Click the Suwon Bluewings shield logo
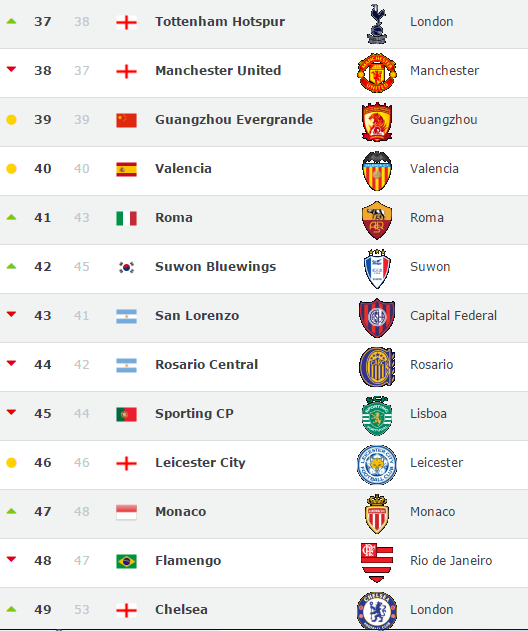This screenshot has height=631, width=528. click(377, 269)
